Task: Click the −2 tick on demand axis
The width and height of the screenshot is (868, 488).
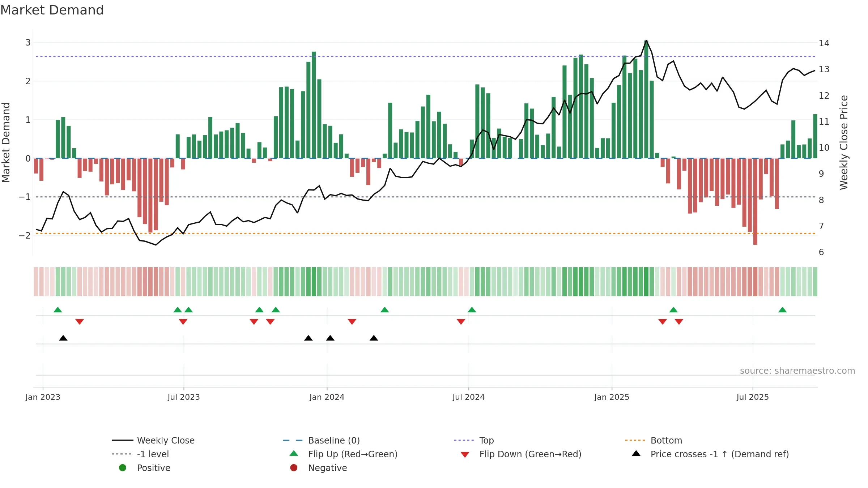Action: pyautogui.click(x=25, y=235)
